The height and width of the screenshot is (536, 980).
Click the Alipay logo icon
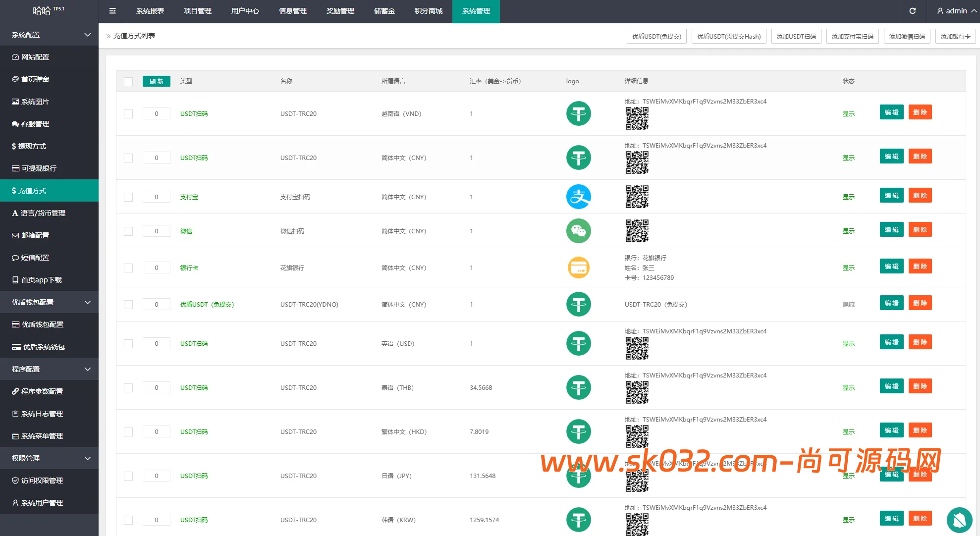tap(578, 197)
